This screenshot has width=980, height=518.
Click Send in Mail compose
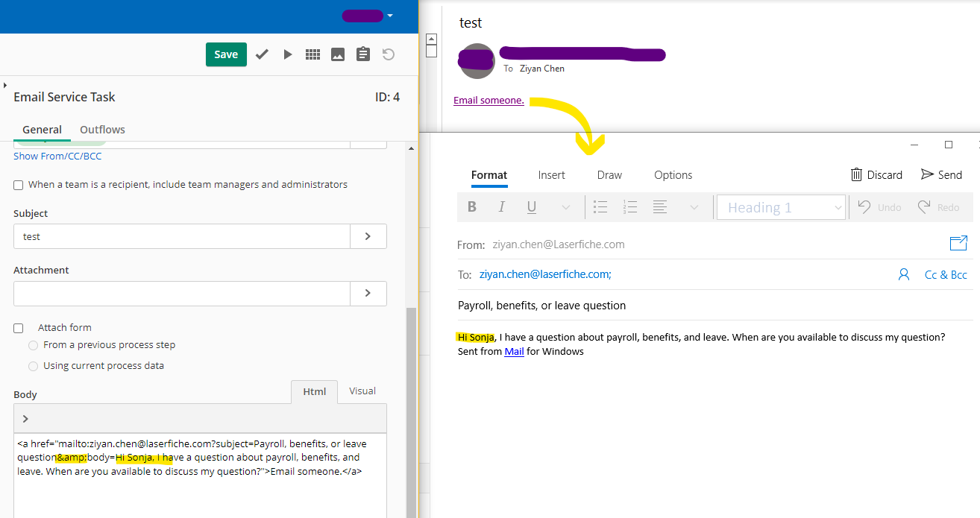coord(941,174)
